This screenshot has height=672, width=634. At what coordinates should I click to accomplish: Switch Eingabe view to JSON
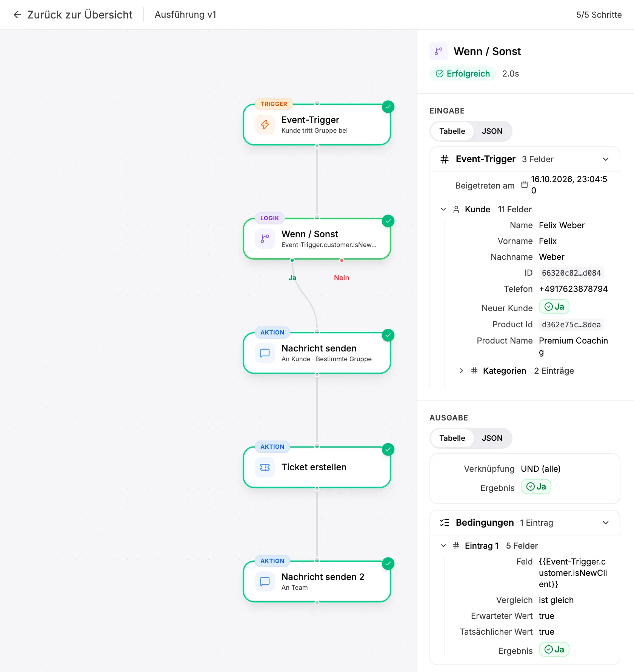pyautogui.click(x=492, y=131)
